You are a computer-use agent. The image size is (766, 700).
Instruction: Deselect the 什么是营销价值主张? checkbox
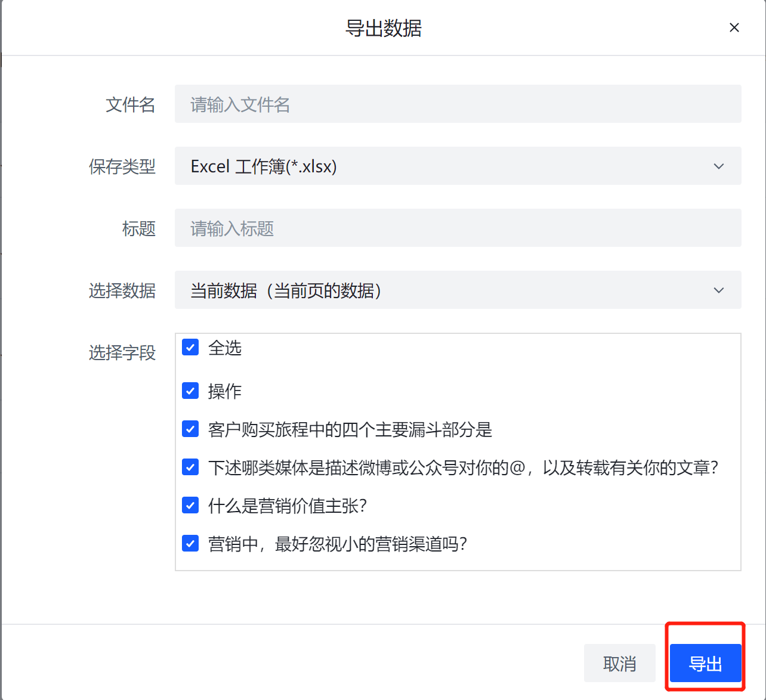click(x=190, y=506)
